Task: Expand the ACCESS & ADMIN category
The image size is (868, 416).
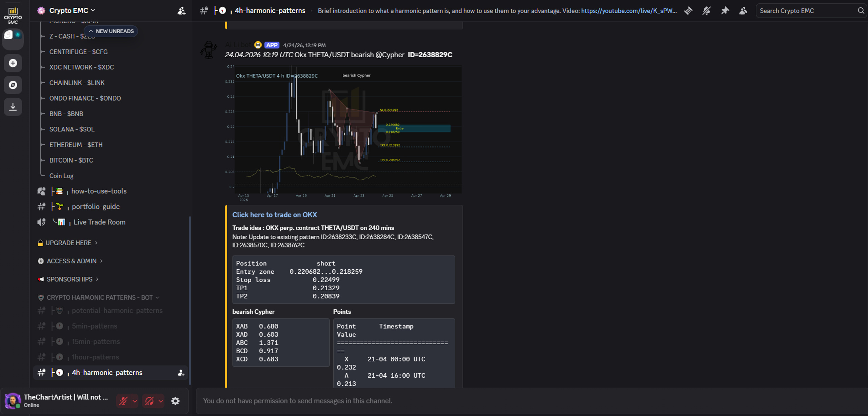Action: click(71, 261)
